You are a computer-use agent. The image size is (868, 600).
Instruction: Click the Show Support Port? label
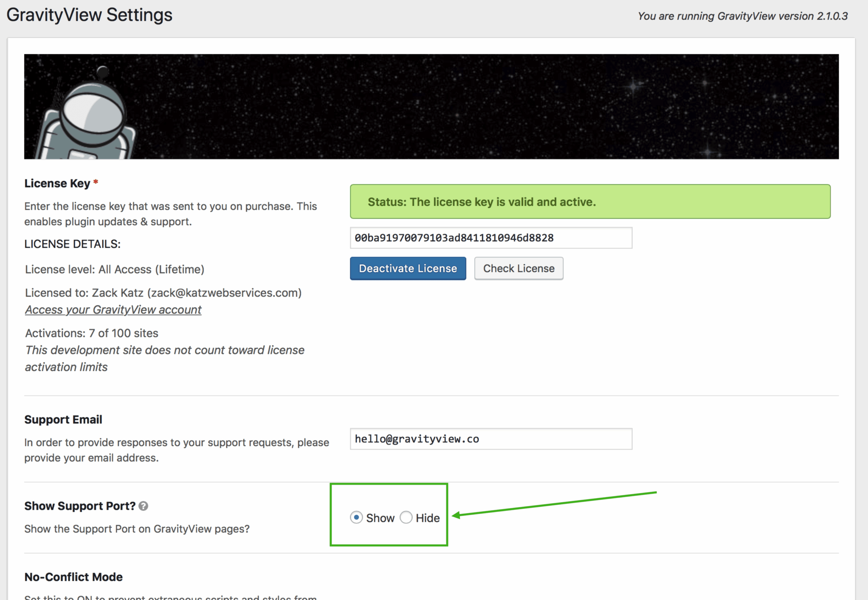coord(80,506)
